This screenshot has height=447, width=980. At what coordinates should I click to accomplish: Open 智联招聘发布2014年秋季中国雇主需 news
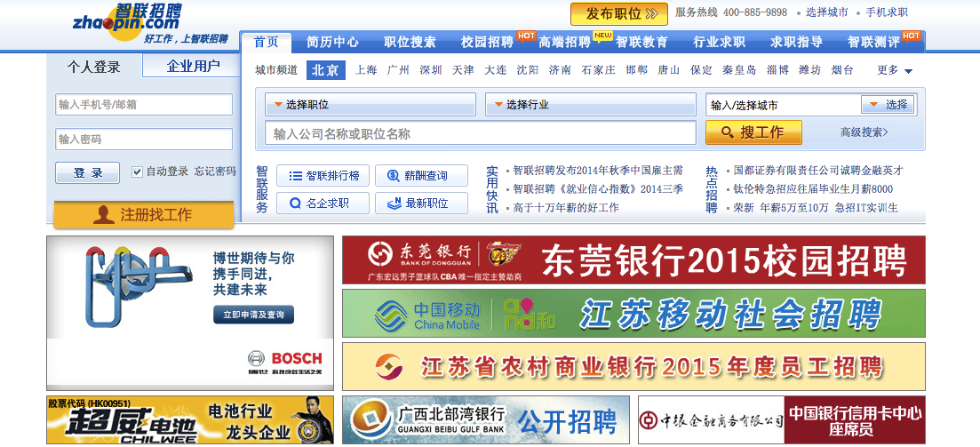pyautogui.click(x=598, y=170)
